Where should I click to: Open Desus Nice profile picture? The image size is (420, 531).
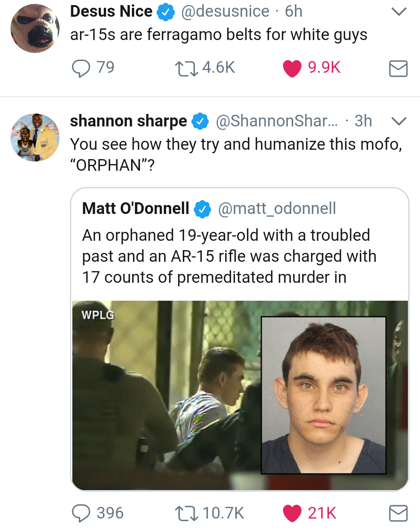click(x=35, y=28)
